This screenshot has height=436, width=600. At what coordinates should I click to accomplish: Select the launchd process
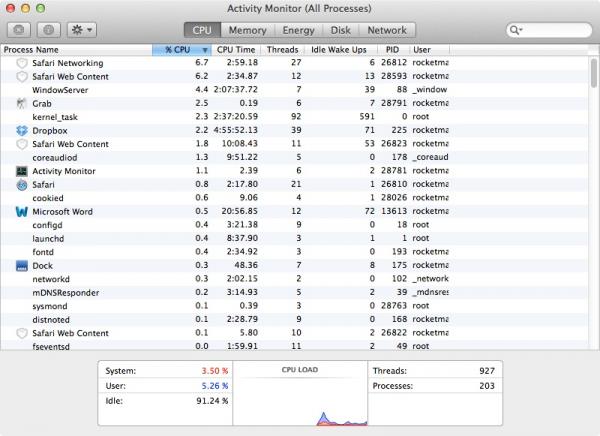[295, 238]
